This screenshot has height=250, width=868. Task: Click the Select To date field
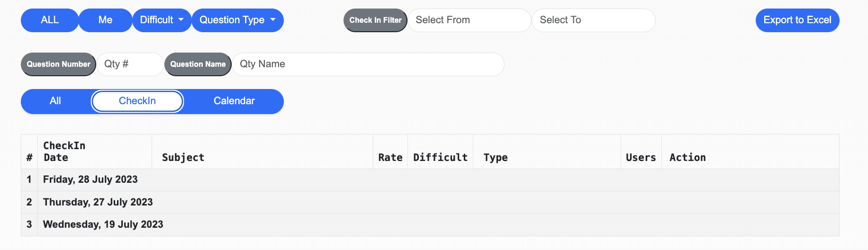[593, 20]
